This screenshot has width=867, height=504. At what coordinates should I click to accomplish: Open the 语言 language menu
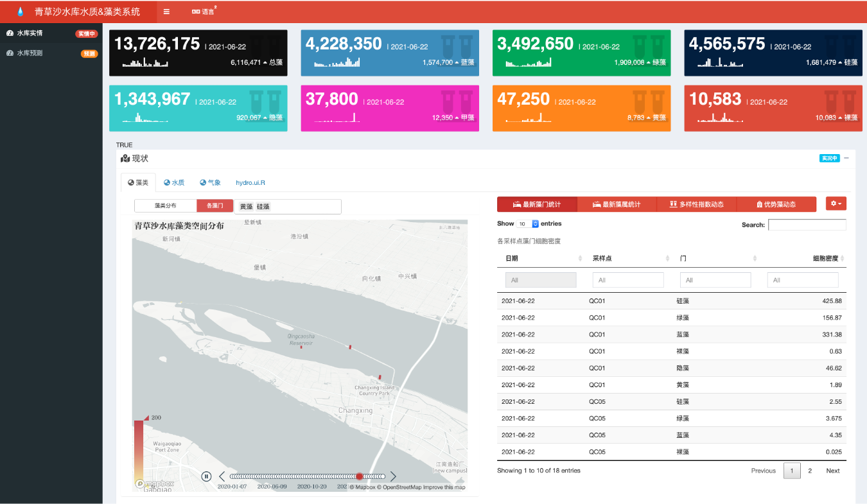click(x=204, y=12)
